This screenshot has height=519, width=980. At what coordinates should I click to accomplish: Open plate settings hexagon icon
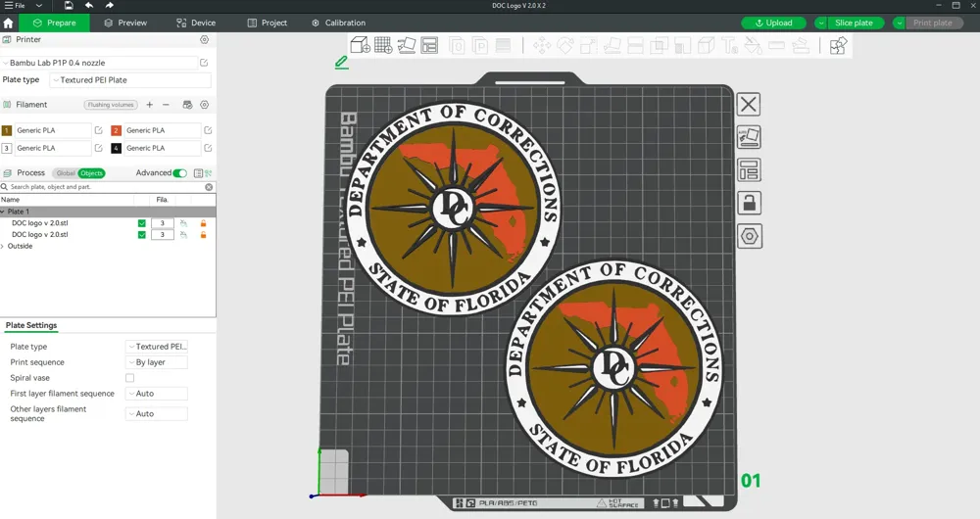[x=749, y=237]
